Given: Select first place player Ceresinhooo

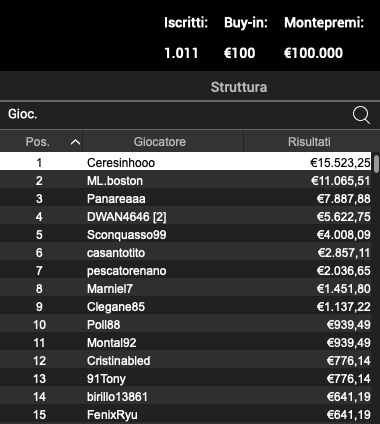Looking at the screenshot, I should tap(185, 163).
